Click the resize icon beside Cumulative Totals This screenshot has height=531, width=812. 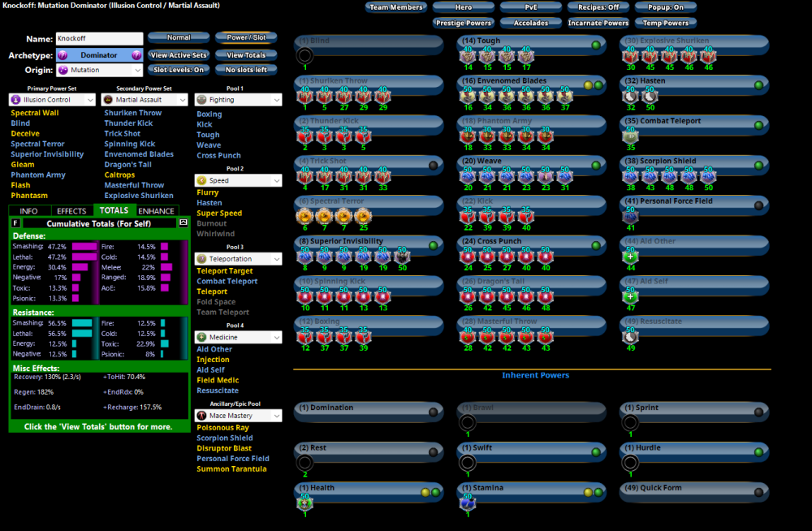184,222
